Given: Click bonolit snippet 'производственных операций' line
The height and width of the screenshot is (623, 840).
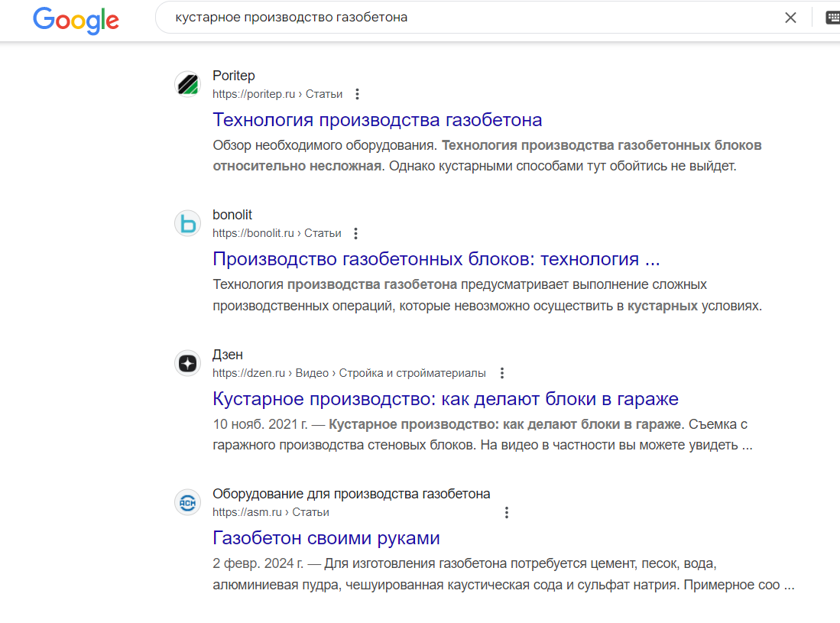Looking at the screenshot, I should tap(488, 307).
